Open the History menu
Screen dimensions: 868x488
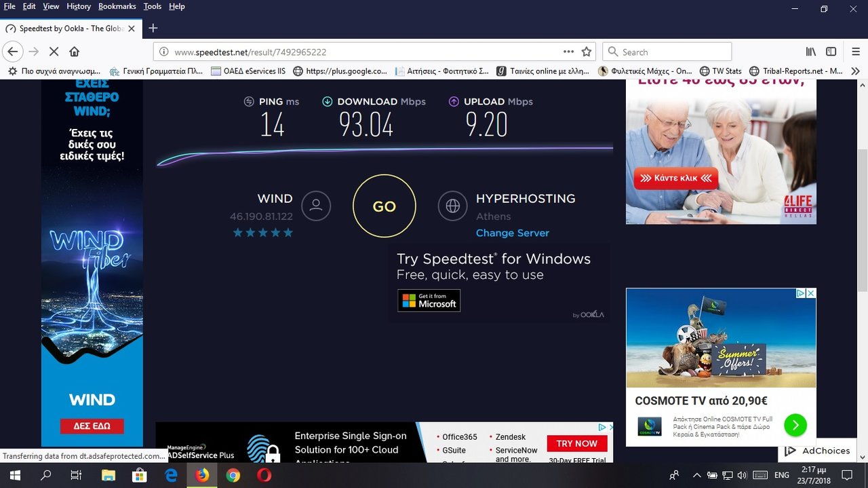tap(79, 6)
